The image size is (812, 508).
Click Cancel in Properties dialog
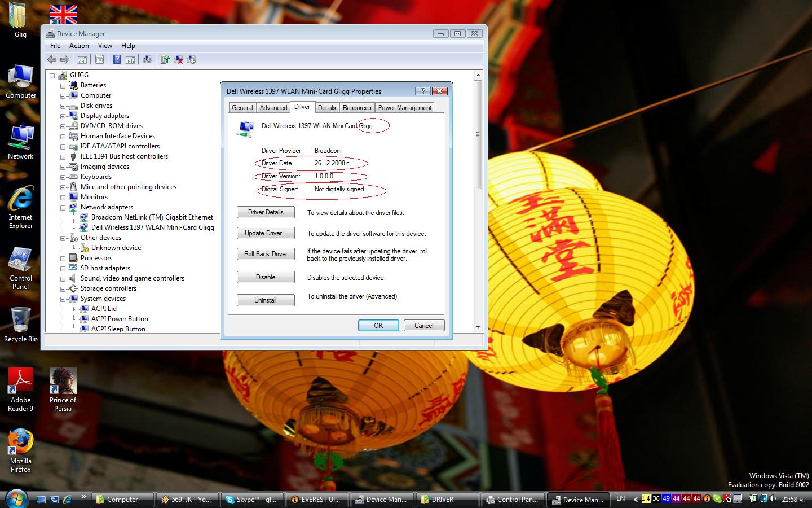424,326
